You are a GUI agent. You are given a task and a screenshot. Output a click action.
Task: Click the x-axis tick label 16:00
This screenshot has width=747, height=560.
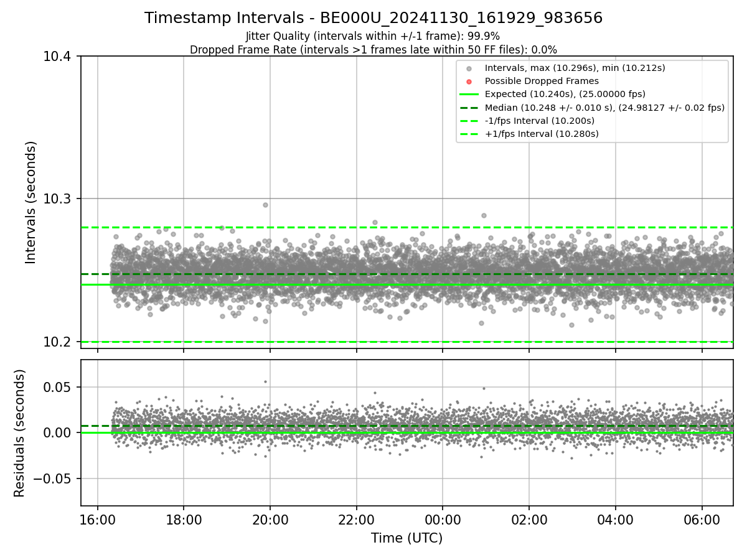[98, 520]
